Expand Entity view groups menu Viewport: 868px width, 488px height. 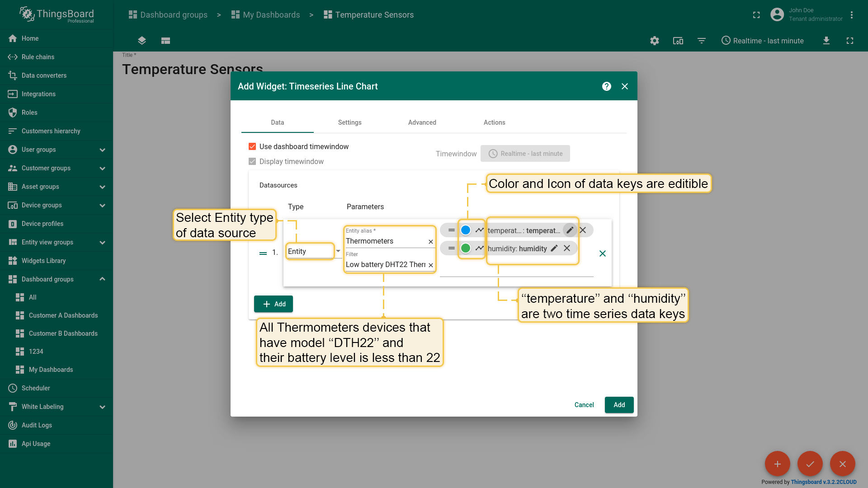(57, 242)
